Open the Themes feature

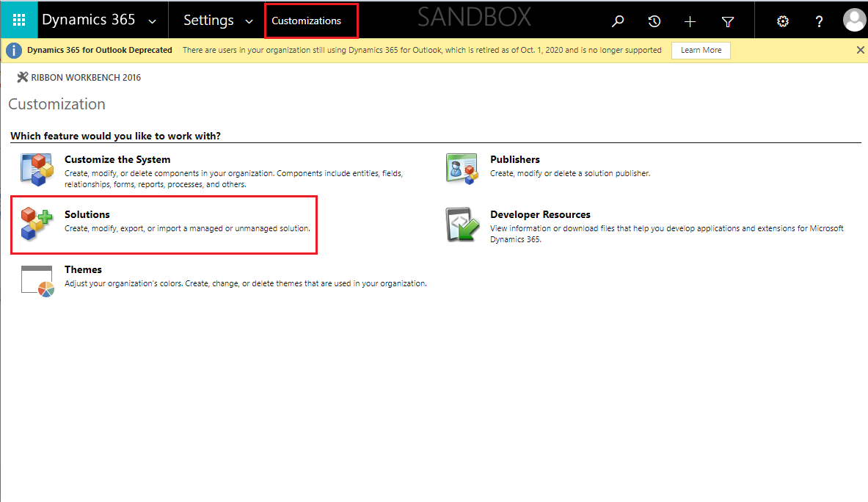[x=83, y=269]
